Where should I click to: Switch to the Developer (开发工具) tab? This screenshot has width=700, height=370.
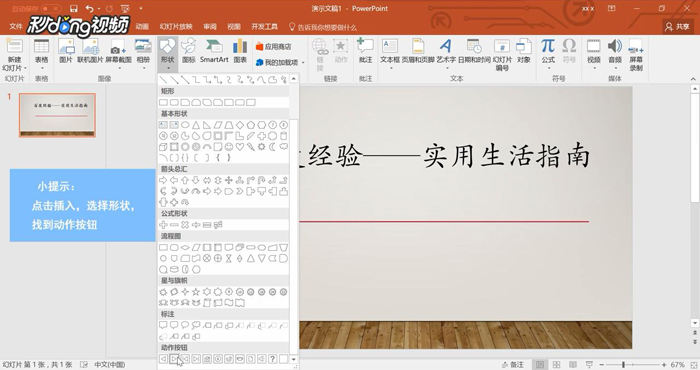264,27
